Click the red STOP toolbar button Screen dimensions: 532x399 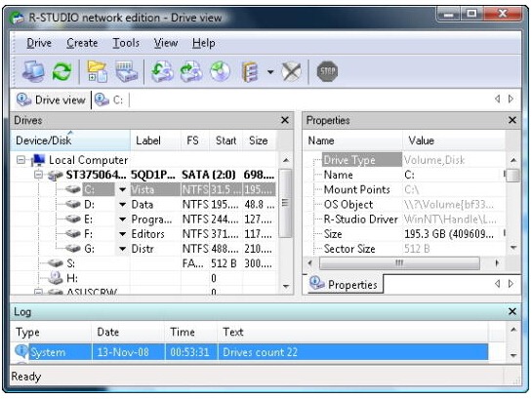(x=327, y=71)
